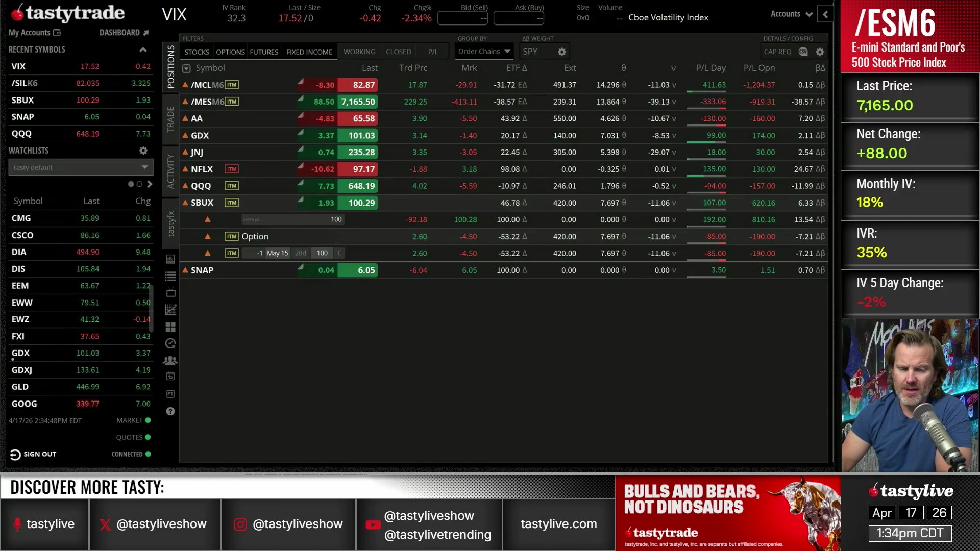Viewport: 980px width, 551px height.
Task: Open the FI fixed income sidebar icon
Action: (170, 394)
